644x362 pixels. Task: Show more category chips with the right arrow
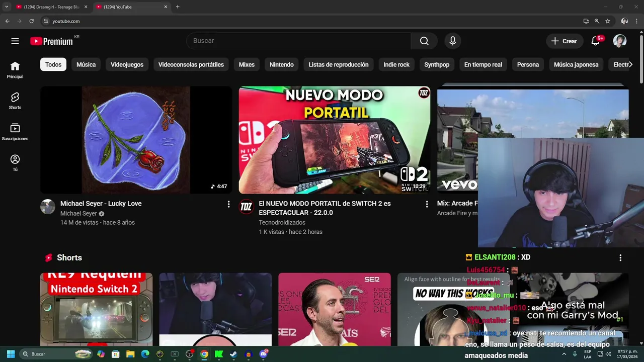tap(630, 64)
